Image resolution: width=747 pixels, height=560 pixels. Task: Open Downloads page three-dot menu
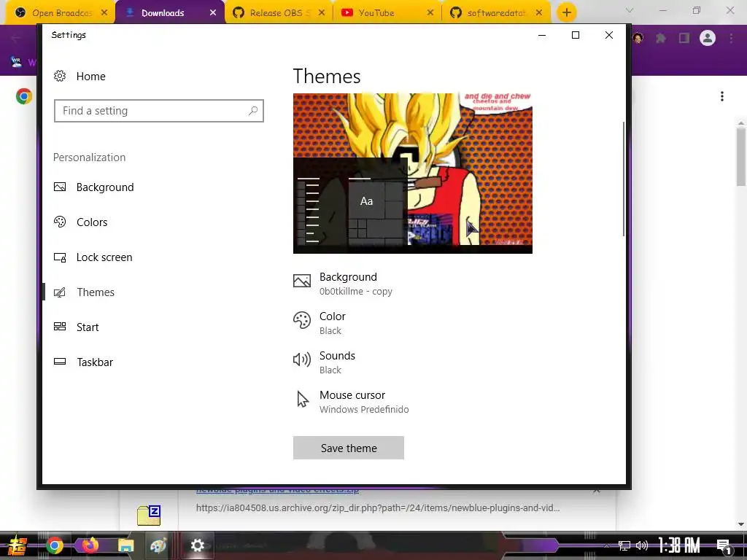722,96
